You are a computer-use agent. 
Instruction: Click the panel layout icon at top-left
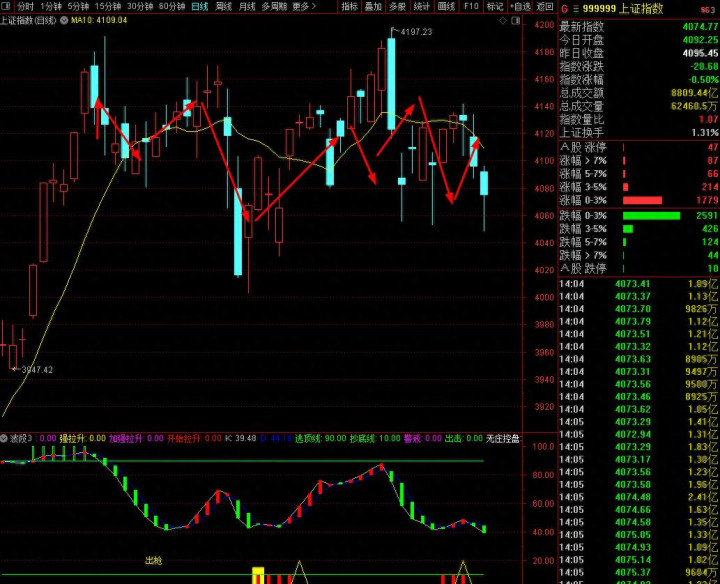[7, 6]
